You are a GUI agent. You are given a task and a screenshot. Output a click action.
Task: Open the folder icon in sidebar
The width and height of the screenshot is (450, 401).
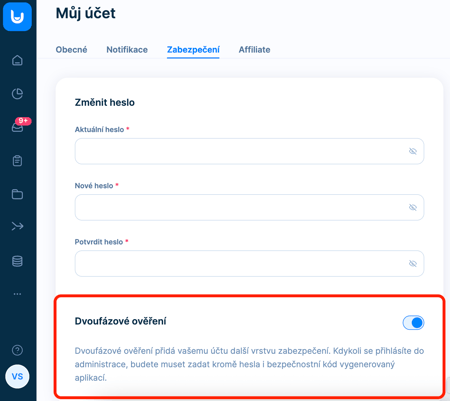point(17,194)
